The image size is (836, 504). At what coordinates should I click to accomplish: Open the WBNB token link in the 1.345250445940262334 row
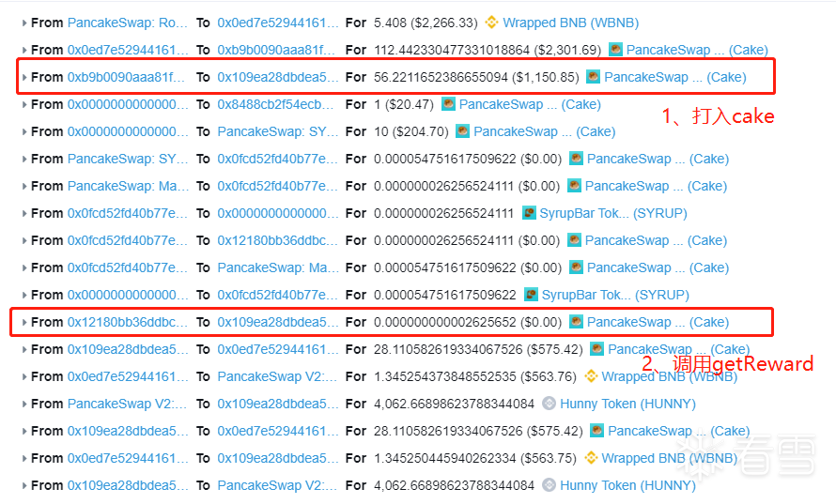[x=669, y=458]
